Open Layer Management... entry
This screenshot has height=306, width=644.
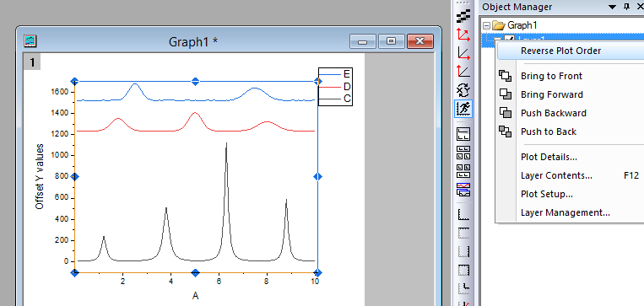click(x=566, y=213)
